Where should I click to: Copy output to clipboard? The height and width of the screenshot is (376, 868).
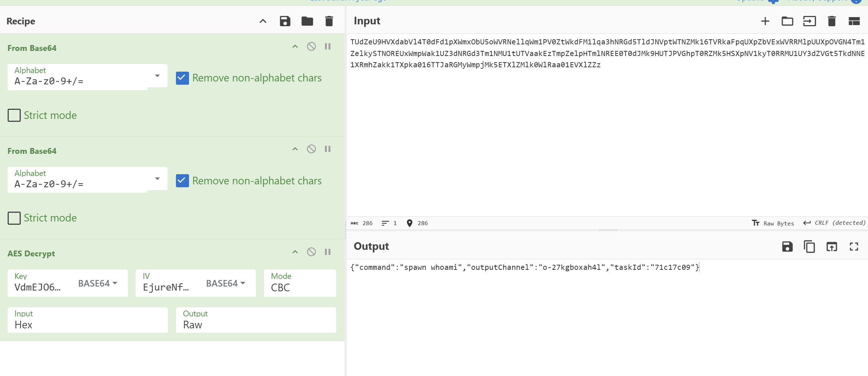point(809,247)
